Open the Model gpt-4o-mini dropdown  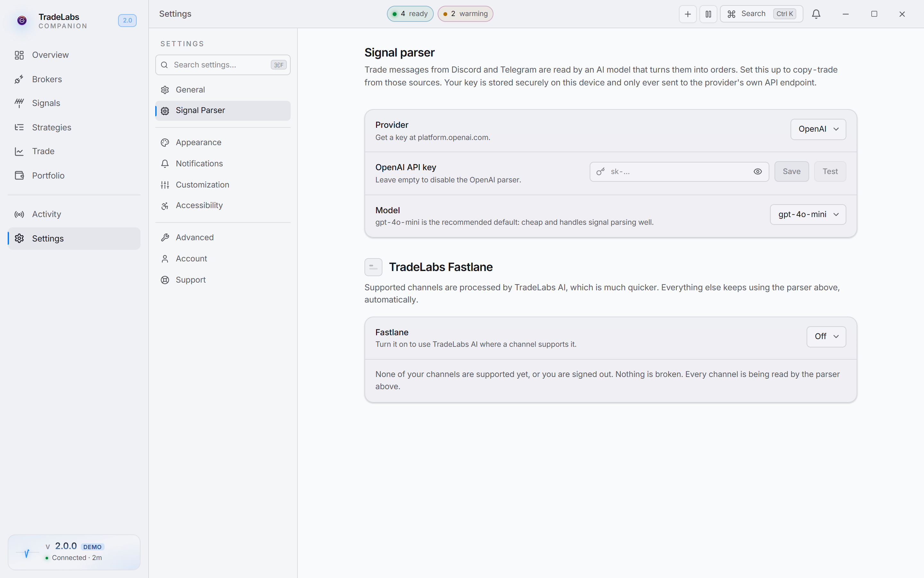point(808,215)
